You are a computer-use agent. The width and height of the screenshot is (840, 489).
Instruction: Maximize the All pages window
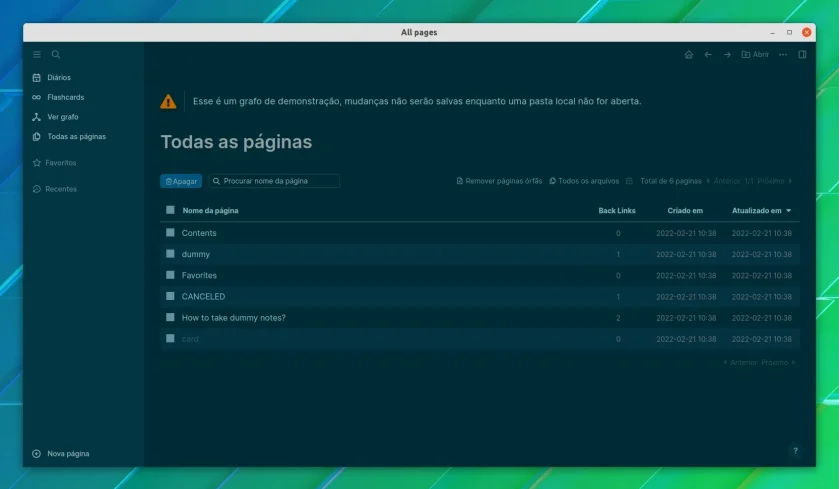pos(789,33)
